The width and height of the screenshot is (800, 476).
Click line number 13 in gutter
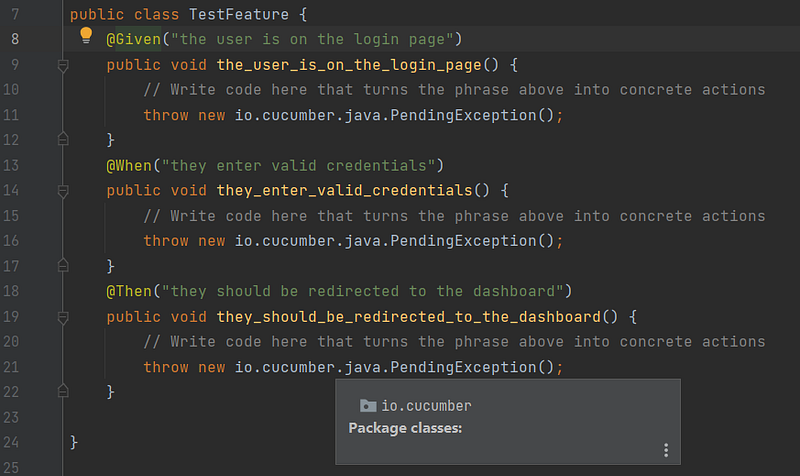tap(11, 166)
